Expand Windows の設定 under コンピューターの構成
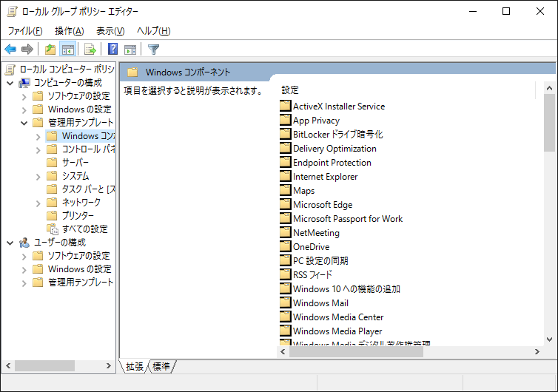Image resolution: width=558 pixels, height=392 pixels. click(24, 110)
